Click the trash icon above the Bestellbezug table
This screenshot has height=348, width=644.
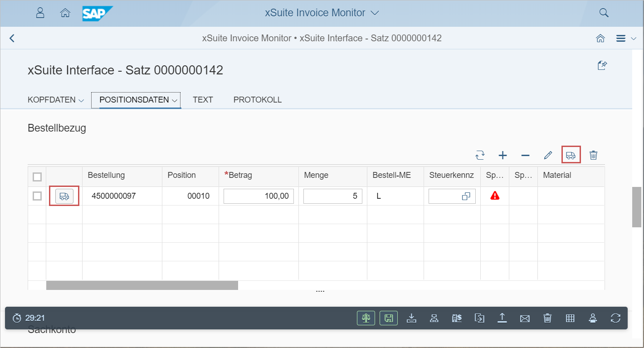(x=593, y=155)
